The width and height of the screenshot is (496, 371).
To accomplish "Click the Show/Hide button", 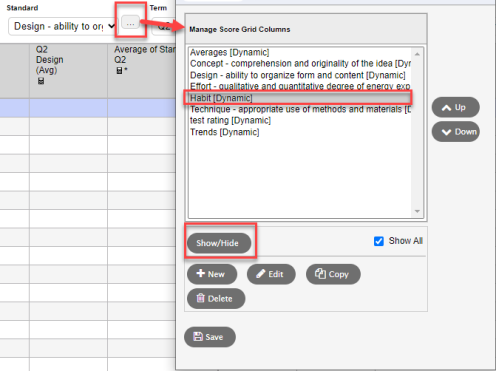I will (x=219, y=243).
